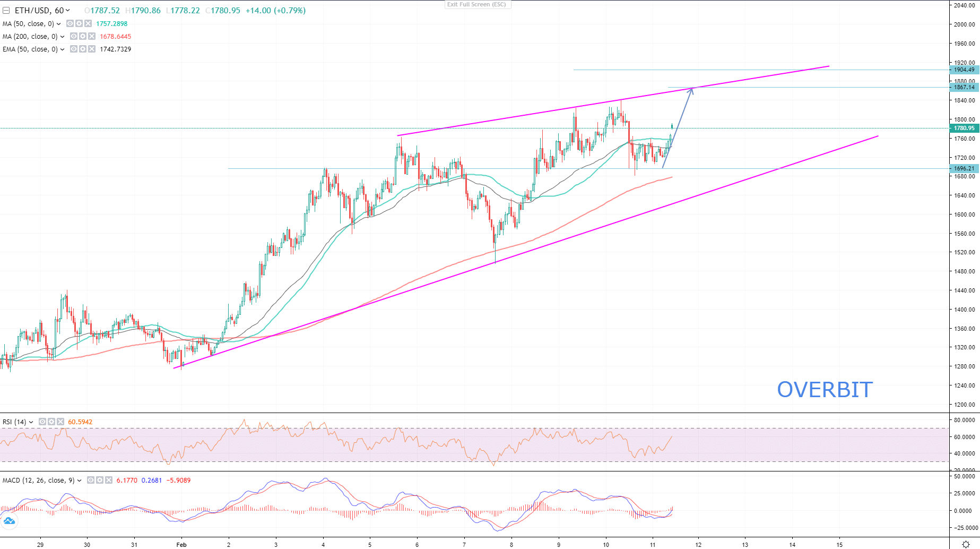Expand MACD (12, 26, close, 9) options arrow
Image resolution: width=980 pixels, height=549 pixels.
[80, 481]
